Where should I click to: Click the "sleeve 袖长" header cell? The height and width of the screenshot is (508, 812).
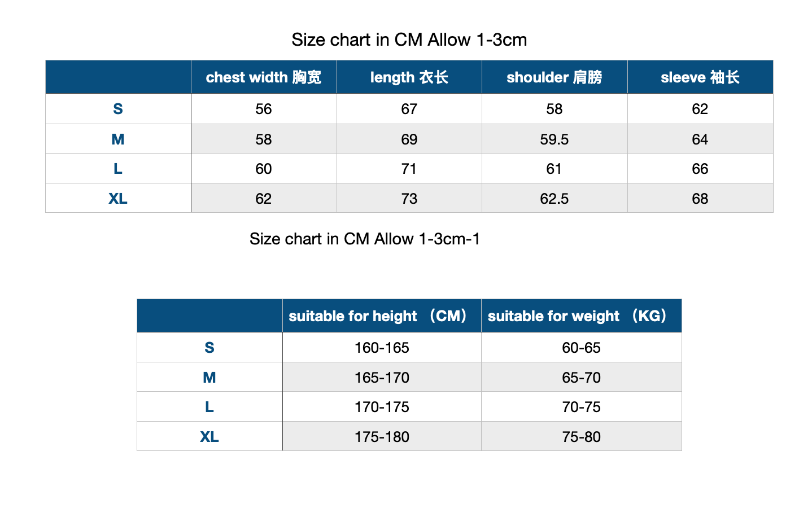(x=700, y=77)
